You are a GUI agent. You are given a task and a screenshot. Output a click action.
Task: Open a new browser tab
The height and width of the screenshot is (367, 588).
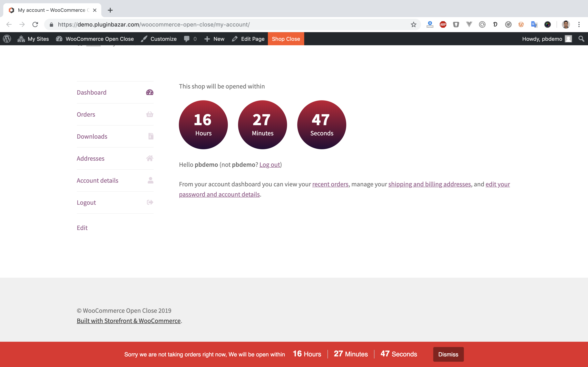[110, 10]
